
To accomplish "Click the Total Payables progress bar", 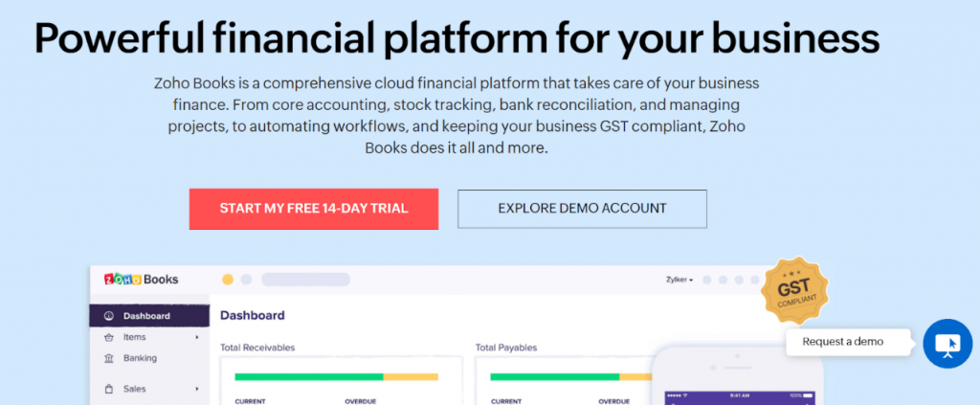I will 571,377.
